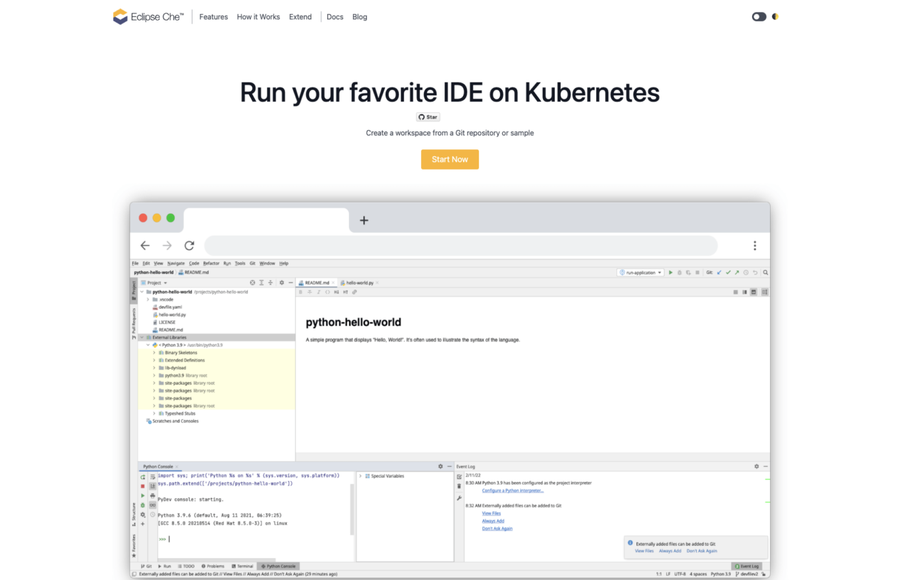924x580 pixels.
Task: Run the run-application configuration with green play icon
Action: pos(671,272)
